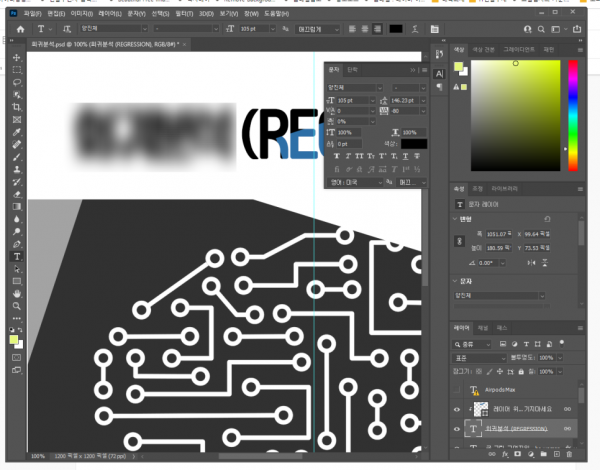Select the Eraser tool
Screen dimensions: 600x470
point(16,194)
